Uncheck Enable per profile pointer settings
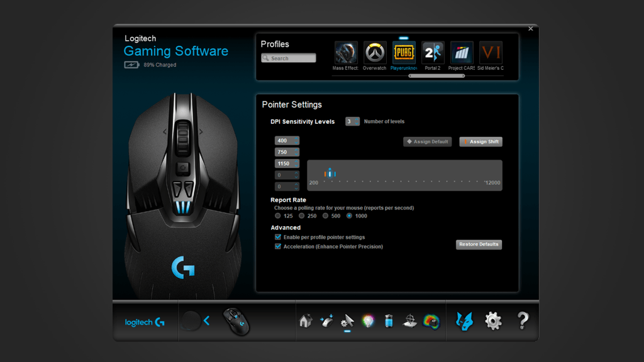The image size is (644, 362). [x=278, y=237]
